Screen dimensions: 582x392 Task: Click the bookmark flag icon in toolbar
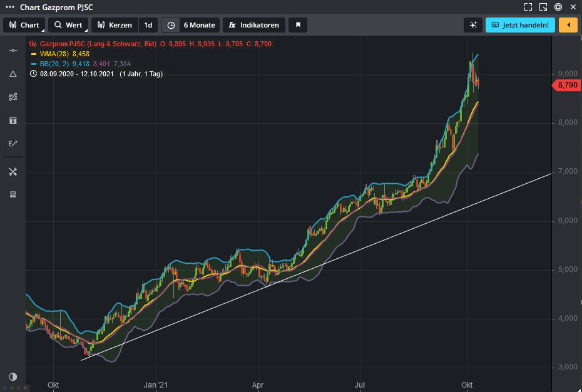click(x=299, y=25)
